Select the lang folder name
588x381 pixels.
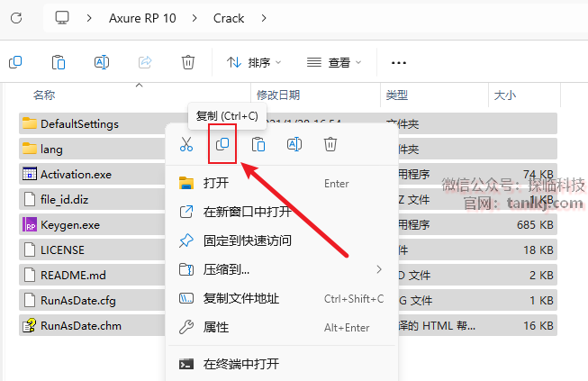point(51,150)
